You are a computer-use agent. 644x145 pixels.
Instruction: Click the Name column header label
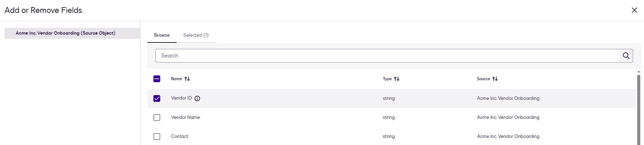coord(176,79)
